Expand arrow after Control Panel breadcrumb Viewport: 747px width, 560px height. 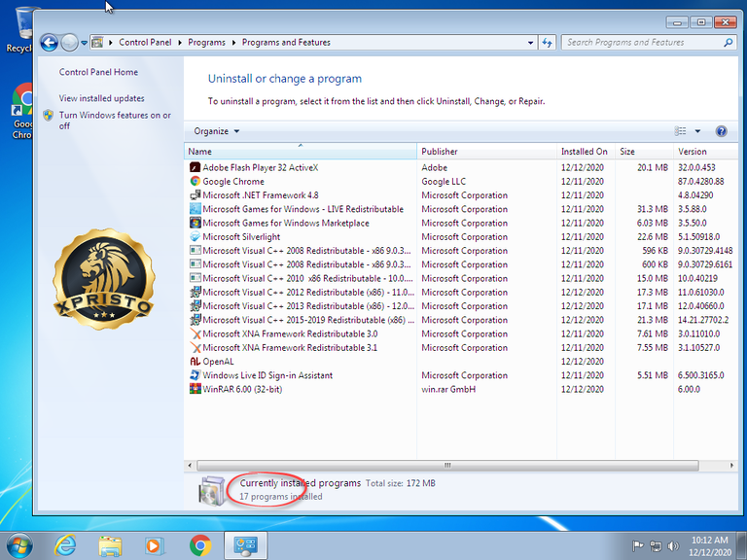(180, 43)
